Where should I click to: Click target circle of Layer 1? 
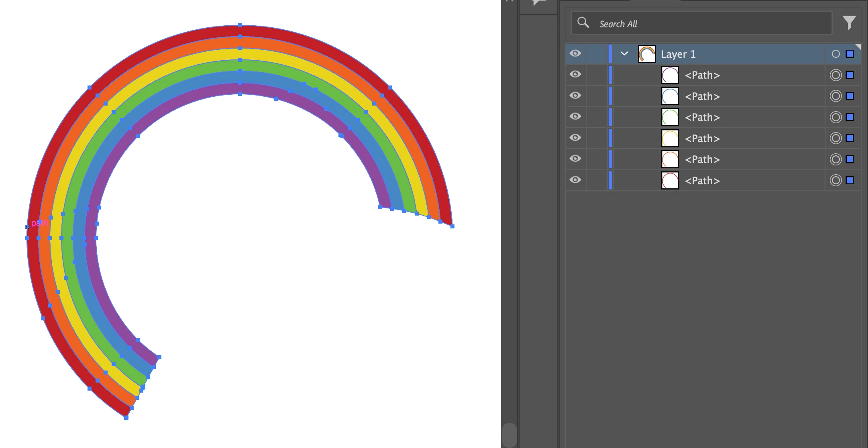[x=835, y=54]
